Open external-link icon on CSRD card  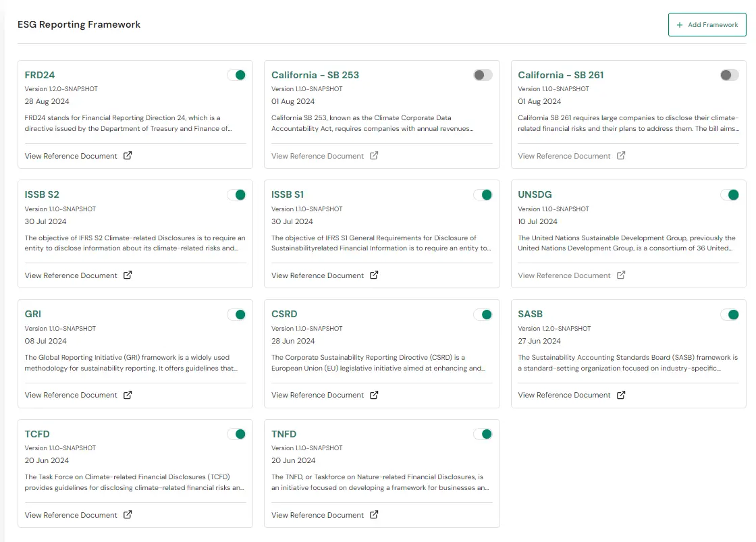coord(374,395)
